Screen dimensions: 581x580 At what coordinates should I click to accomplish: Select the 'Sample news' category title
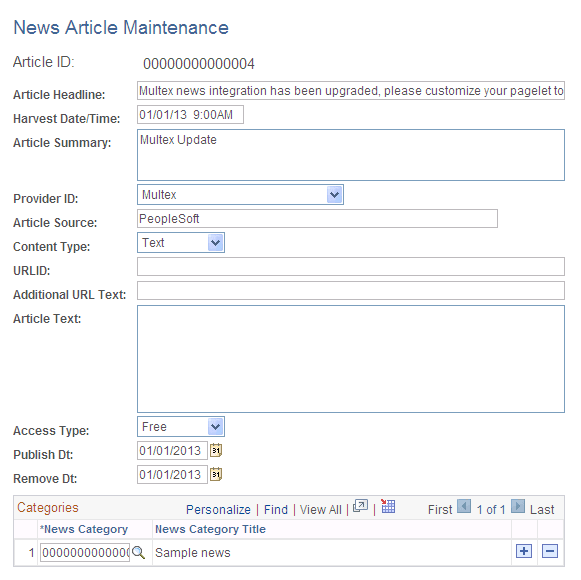pyautogui.click(x=193, y=553)
